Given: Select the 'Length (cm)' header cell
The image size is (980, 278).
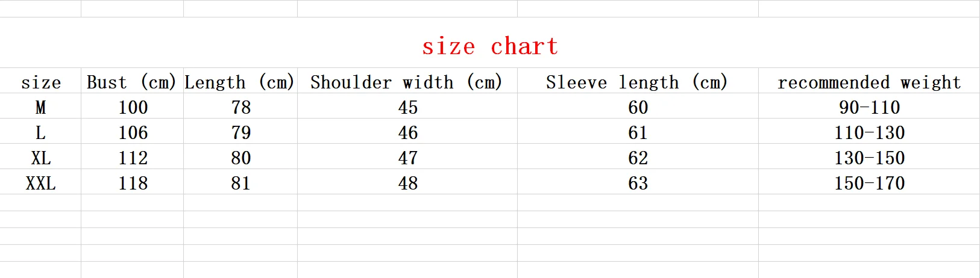Looking at the screenshot, I should pyautogui.click(x=240, y=81).
